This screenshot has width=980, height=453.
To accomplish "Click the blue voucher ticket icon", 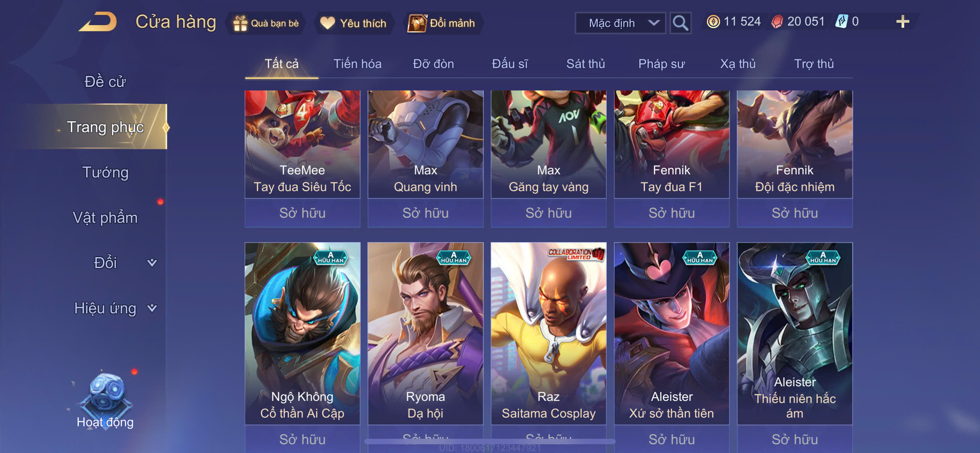I will pos(841,21).
